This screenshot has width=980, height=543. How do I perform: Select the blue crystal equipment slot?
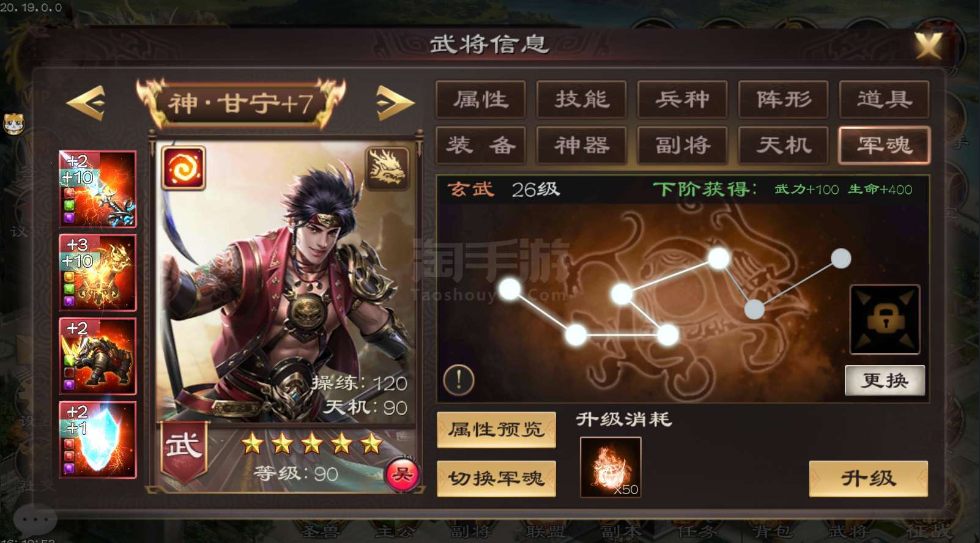[x=98, y=440]
